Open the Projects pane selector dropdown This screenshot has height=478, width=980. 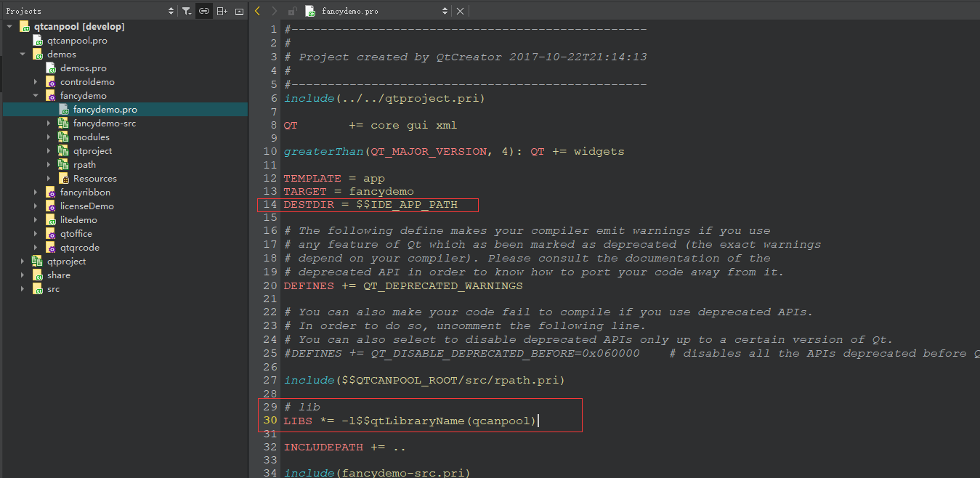click(171, 11)
